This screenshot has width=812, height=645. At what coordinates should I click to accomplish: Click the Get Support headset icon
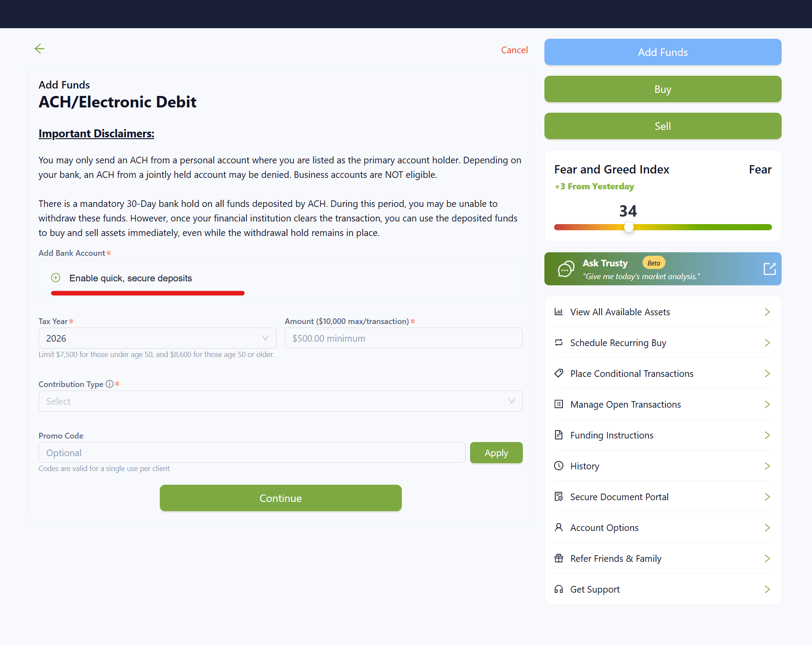point(559,589)
